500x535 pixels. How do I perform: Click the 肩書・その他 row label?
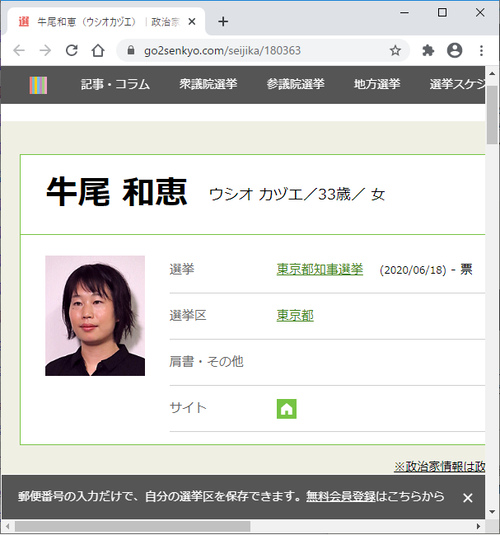point(206,361)
